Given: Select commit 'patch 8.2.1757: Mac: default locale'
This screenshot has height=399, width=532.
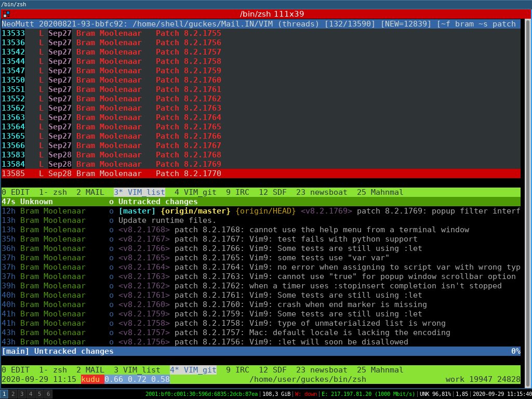Looking at the screenshot, I should point(261,332).
